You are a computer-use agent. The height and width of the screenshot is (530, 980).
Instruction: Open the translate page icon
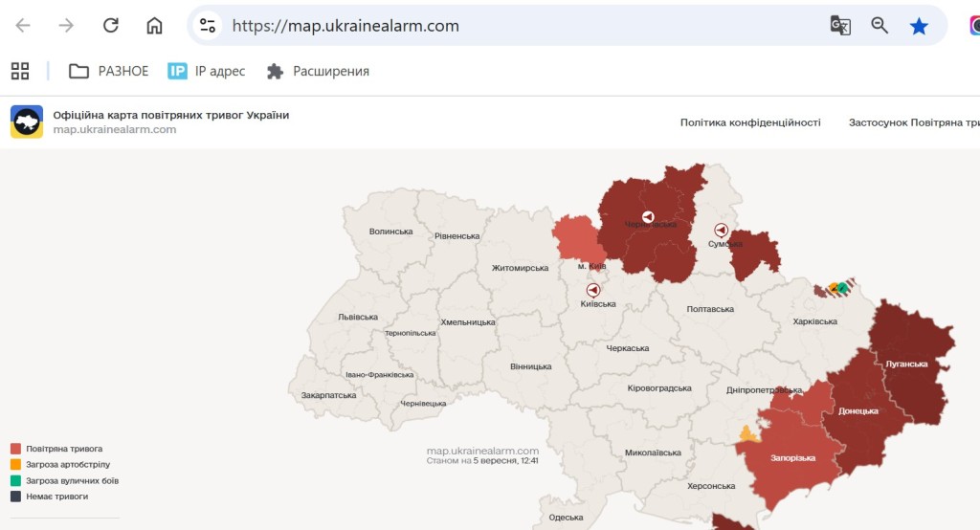(840, 26)
